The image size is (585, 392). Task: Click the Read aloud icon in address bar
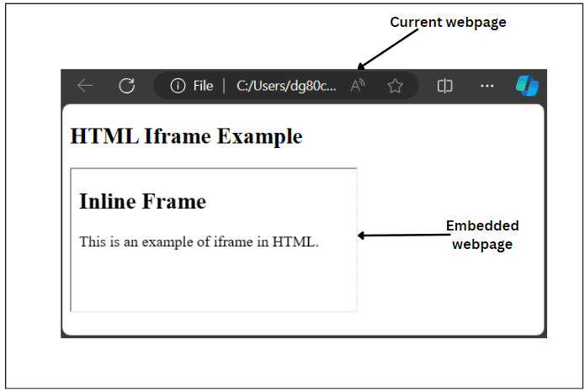tap(358, 86)
